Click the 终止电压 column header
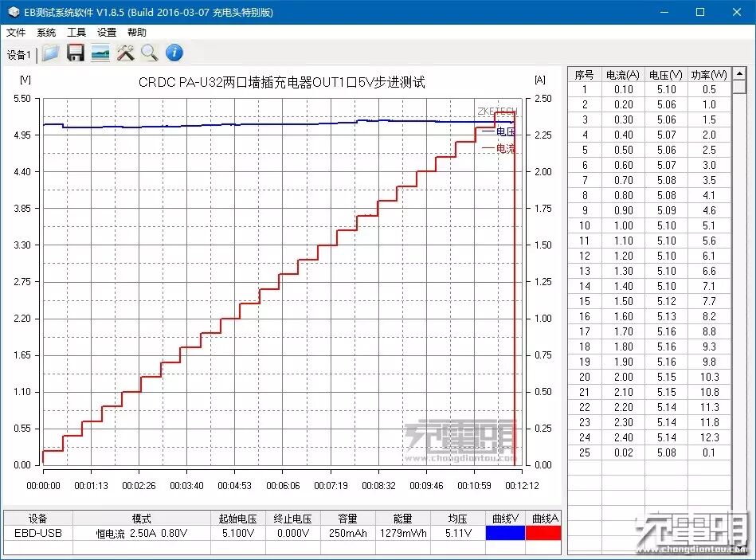This screenshot has height=560, width=756. (x=293, y=519)
